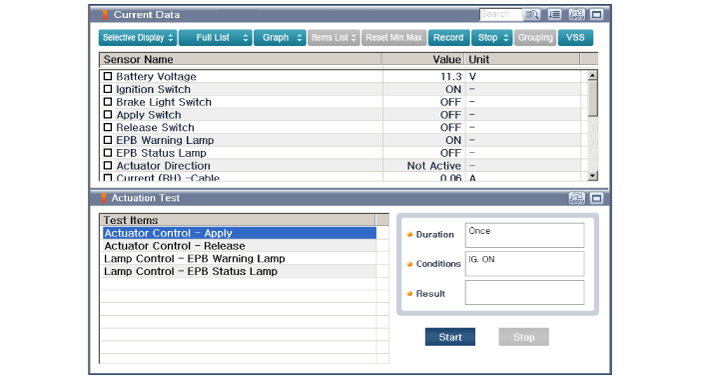Enable the EPB Warning Lamp checkbox

pyautogui.click(x=108, y=140)
